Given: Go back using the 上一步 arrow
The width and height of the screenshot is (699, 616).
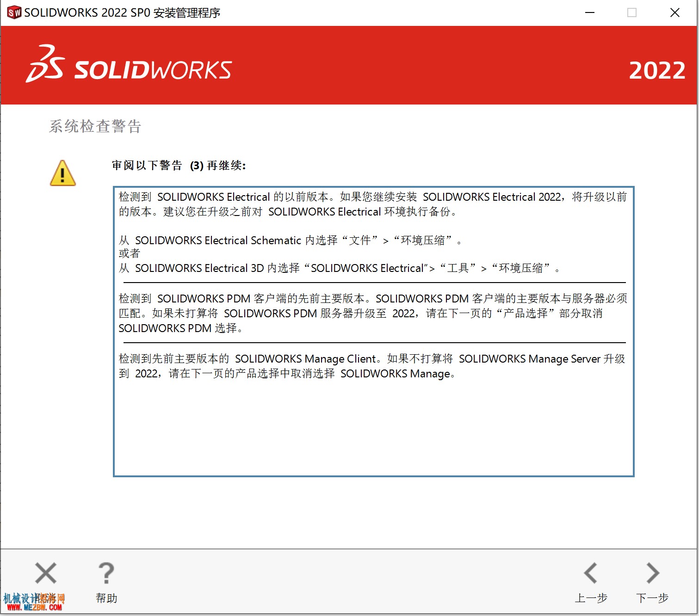Looking at the screenshot, I should tap(591, 573).
